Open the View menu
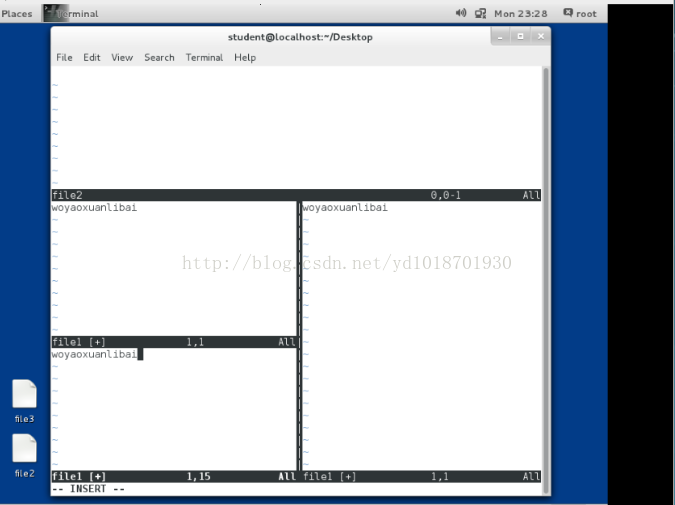The height and width of the screenshot is (505, 675). pos(122,57)
